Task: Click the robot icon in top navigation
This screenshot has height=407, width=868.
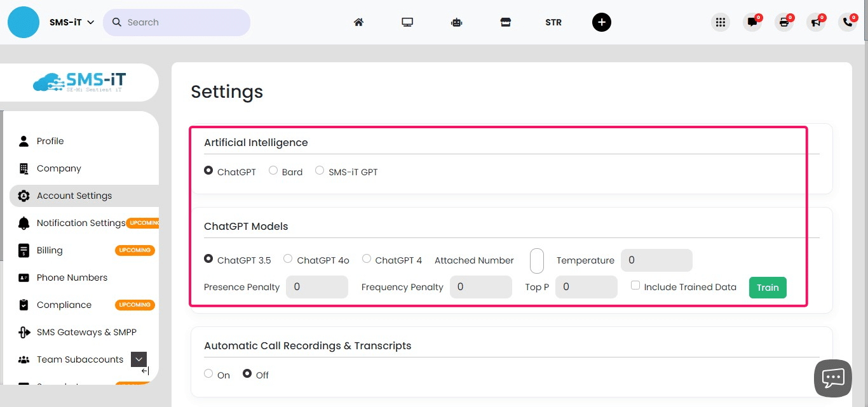Action: (456, 22)
